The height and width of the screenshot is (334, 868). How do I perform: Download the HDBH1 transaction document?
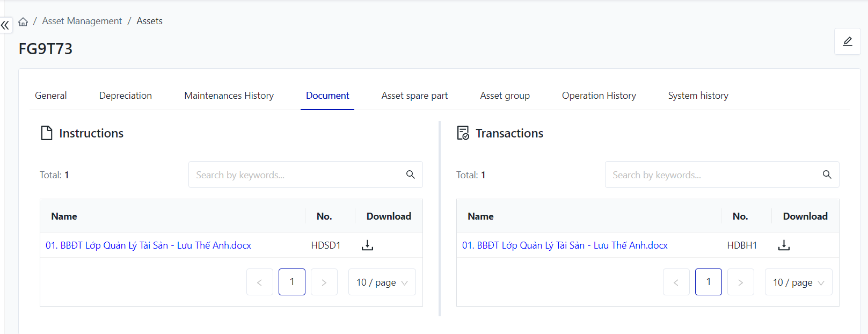click(x=784, y=245)
